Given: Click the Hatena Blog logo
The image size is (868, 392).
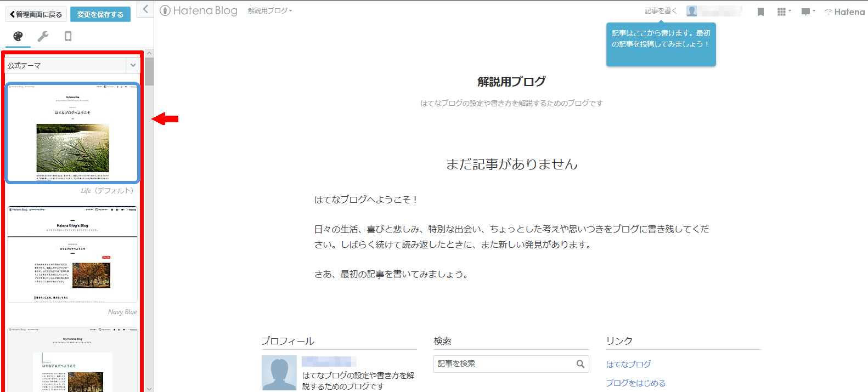Looking at the screenshot, I should tap(199, 10).
